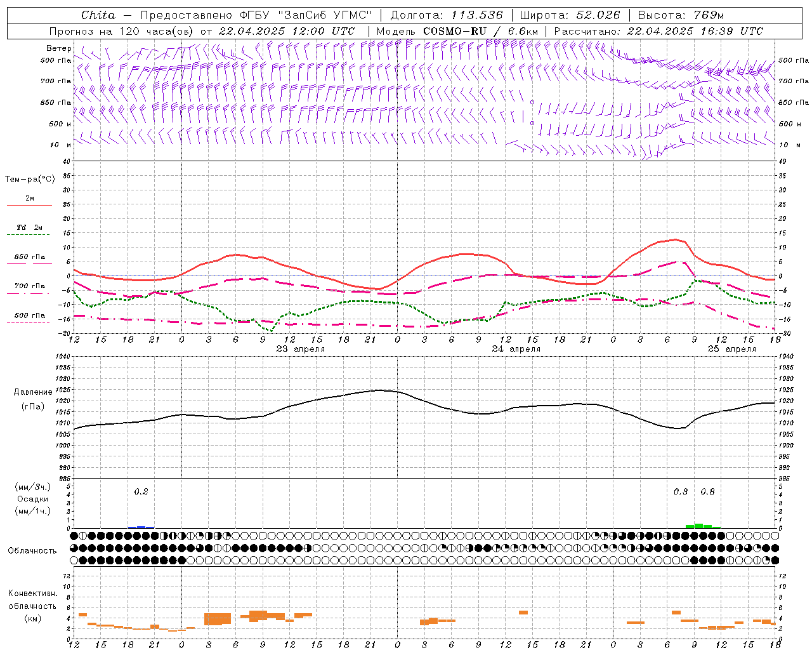The width and height of the screenshot is (812, 650).
Task: Click the Давление pressure panel label
Action: (x=33, y=392)
